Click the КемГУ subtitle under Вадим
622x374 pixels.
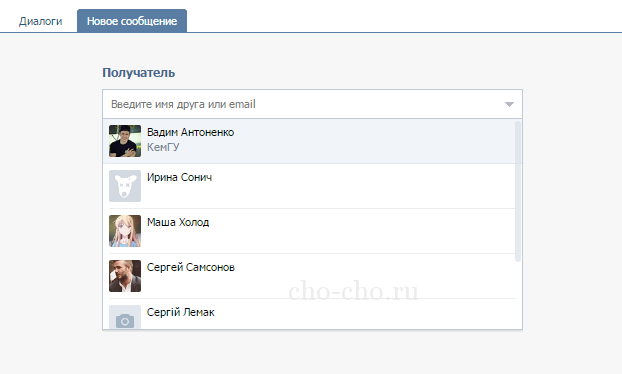point(163,147)
